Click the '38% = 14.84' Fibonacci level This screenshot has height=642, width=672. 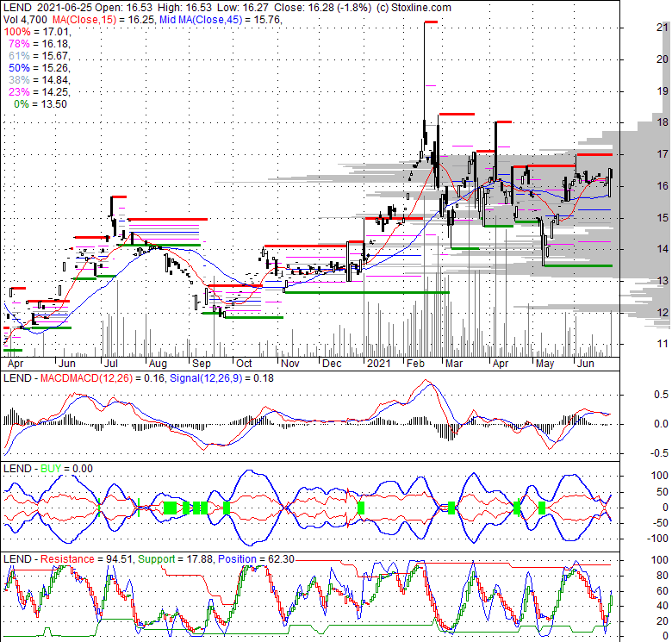39,80
